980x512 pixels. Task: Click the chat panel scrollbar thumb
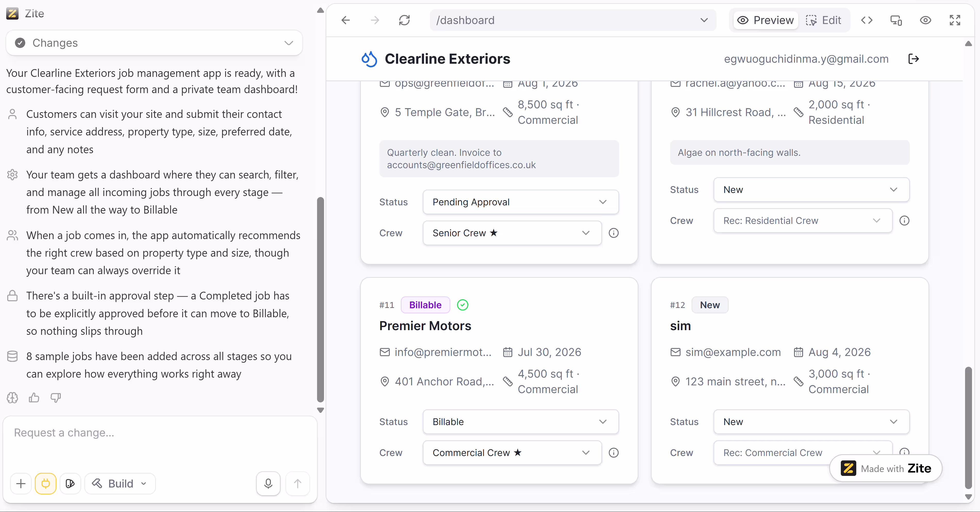point(320,299)
